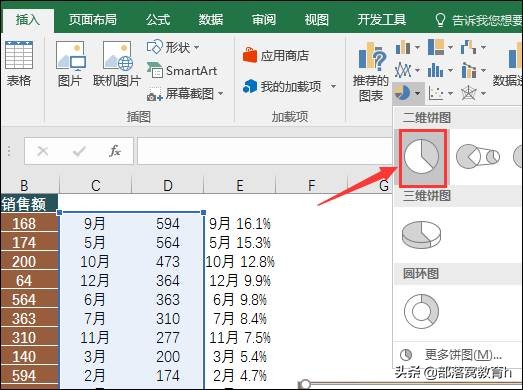
Task: Click the scatter chart icon
Action: pos(436,93)
